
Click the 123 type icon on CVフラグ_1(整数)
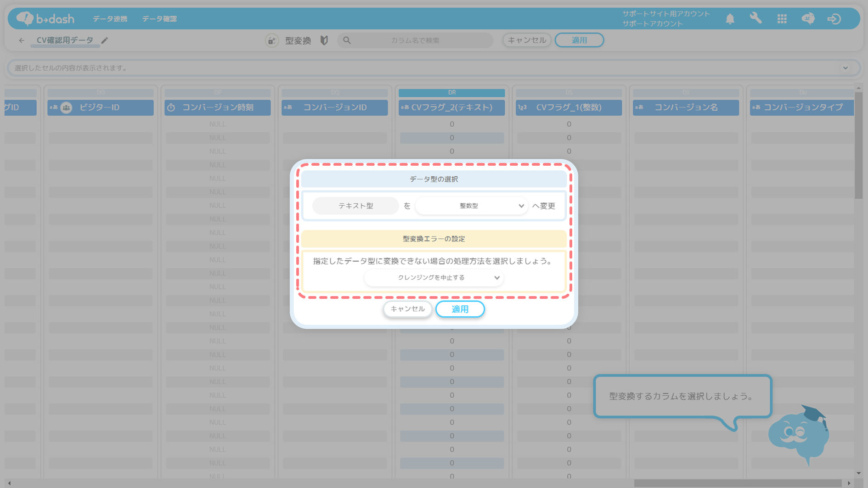coord(522,107)
